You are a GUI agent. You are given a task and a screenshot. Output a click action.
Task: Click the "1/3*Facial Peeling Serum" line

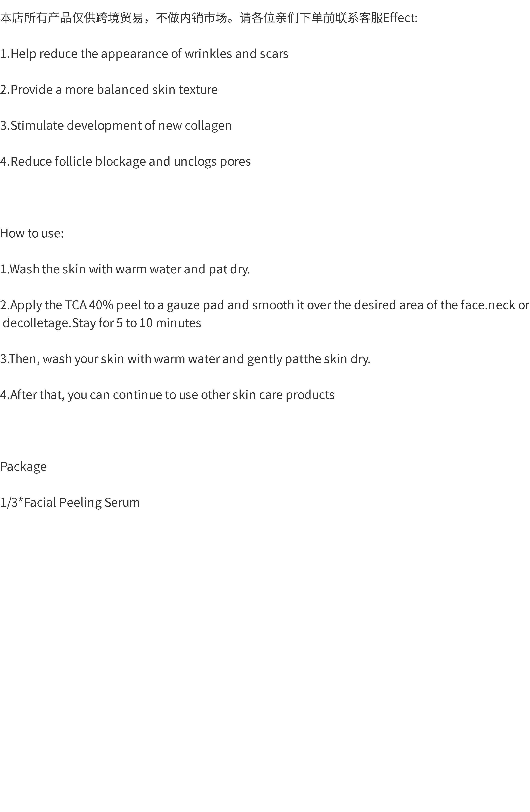pos(70,503)
